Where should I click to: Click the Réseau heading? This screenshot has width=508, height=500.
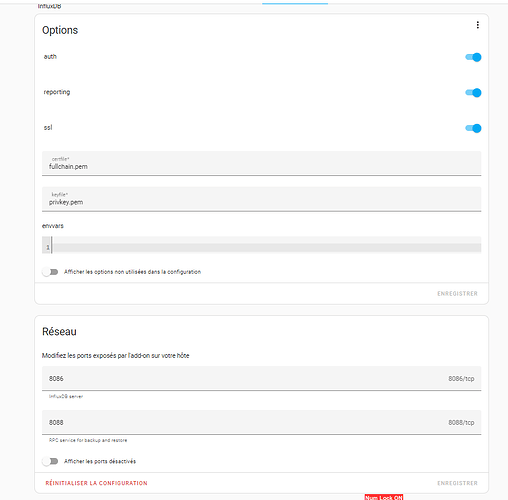point(59,332)
